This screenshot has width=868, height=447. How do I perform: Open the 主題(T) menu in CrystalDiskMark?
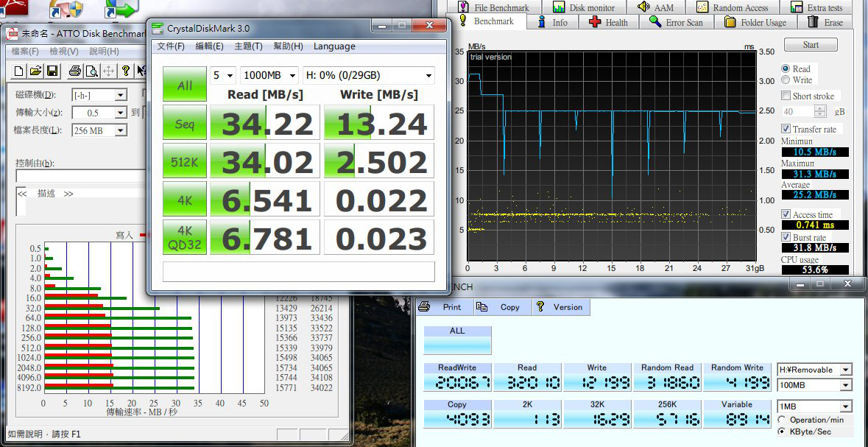pyautogui.click(x=248, y=46)
